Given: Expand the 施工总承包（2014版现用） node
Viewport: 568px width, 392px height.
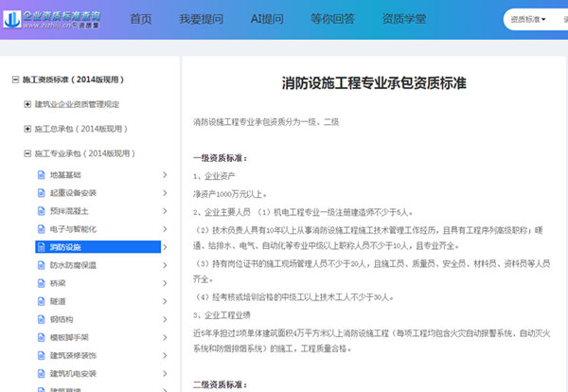Looking at the screenshot, I should click(27, 127).
